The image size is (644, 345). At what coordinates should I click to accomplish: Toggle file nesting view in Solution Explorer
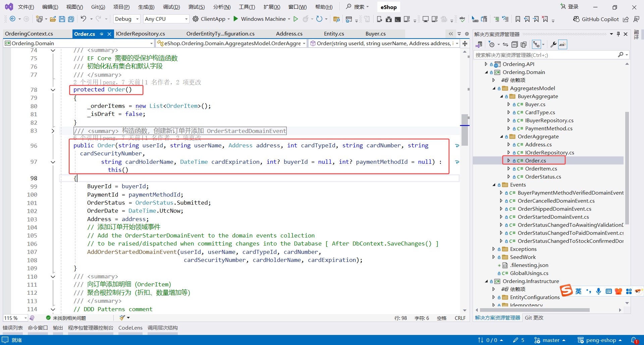[x=536, y=44]
